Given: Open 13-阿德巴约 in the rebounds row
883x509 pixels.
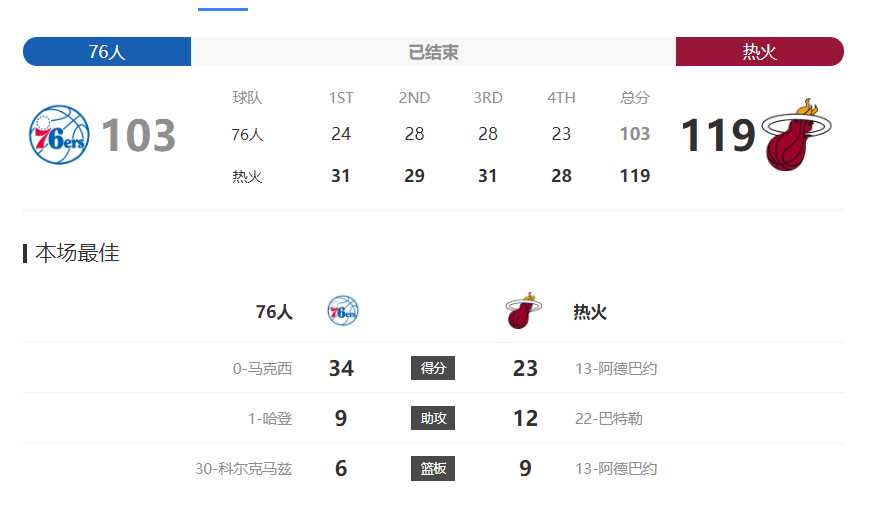Looking at the screenshot, I should (x=616, y=469).
